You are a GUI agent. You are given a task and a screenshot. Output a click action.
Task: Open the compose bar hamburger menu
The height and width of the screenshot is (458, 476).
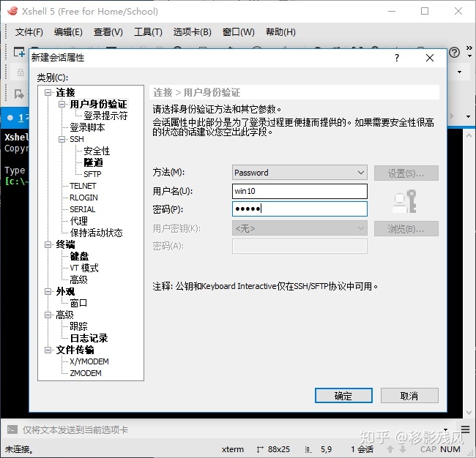[x=465, y=429]
